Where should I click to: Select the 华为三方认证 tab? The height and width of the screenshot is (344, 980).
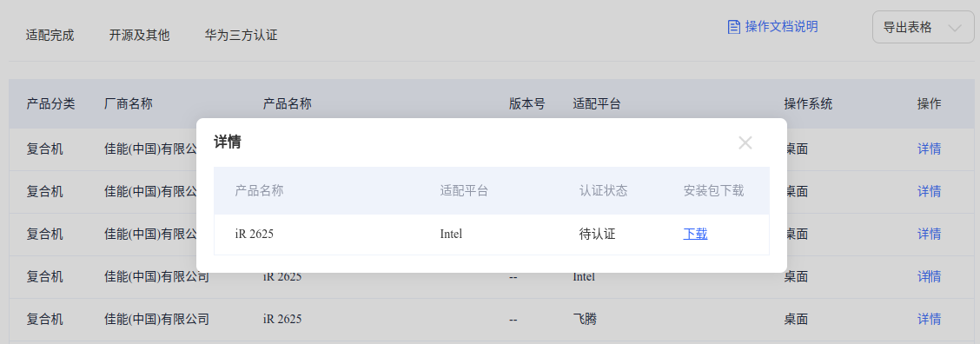click(242, 35)
